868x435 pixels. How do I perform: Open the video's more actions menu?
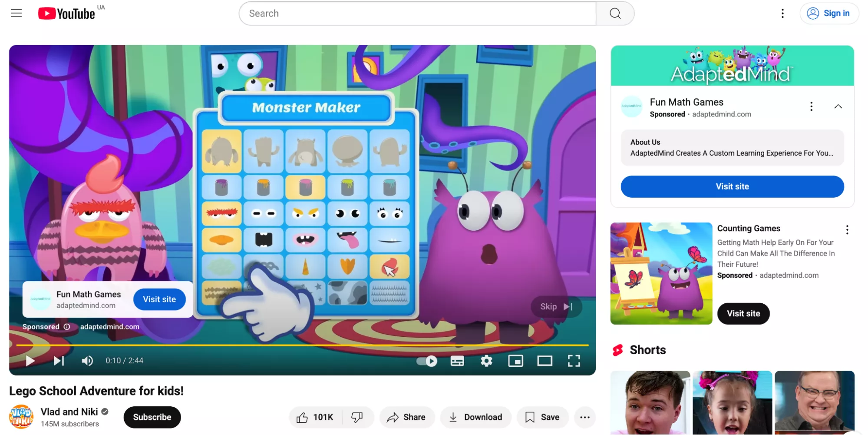[585, 417]
